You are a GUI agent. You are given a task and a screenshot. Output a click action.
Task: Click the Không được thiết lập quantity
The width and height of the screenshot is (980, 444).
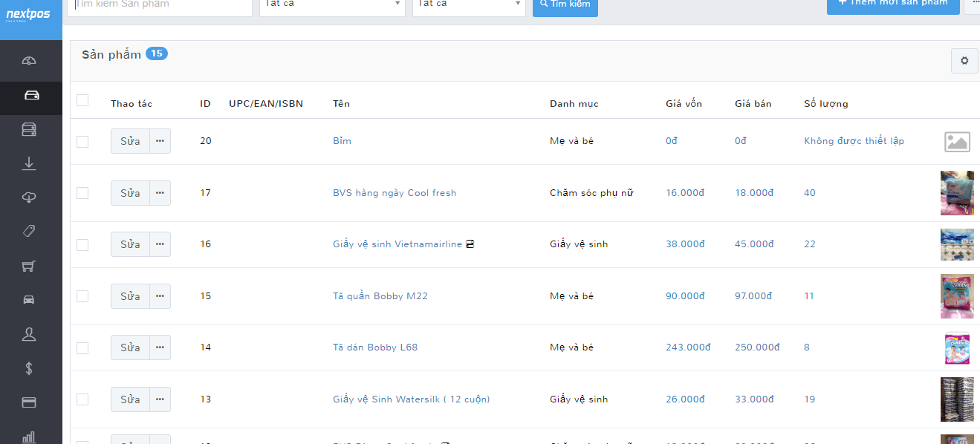[854, 141]
